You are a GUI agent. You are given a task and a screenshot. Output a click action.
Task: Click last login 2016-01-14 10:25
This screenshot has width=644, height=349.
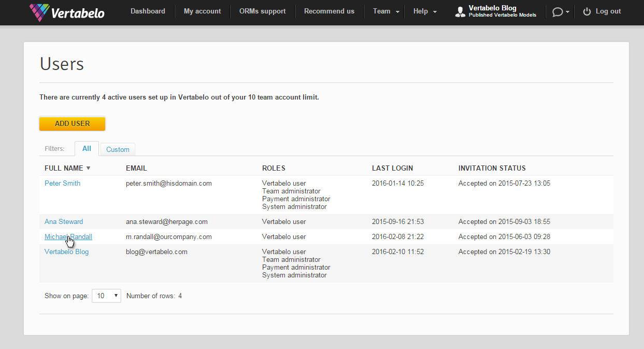point(398,183)
